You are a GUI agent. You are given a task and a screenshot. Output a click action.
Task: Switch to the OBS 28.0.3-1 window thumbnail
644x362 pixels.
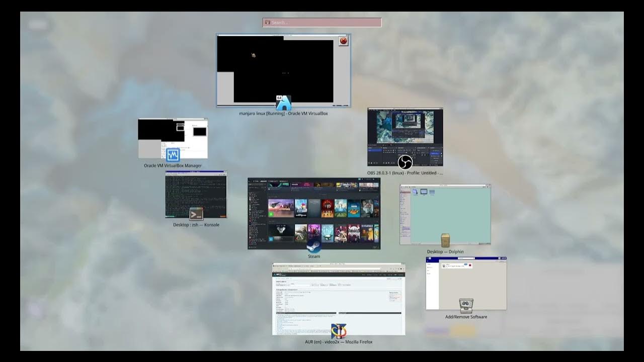(405, 137)
